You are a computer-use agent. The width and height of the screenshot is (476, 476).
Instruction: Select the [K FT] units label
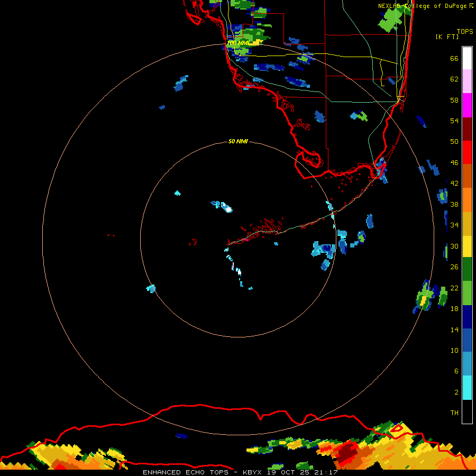tap(447, 36)
